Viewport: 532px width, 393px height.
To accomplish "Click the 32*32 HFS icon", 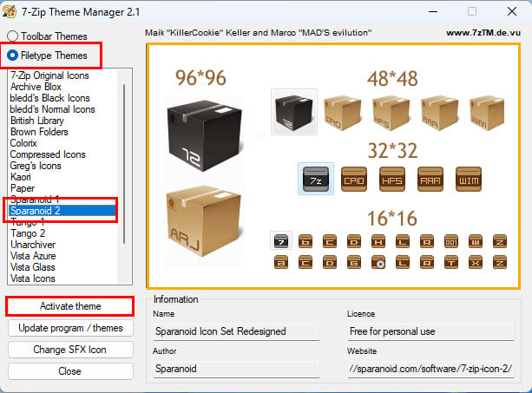I will 392,179.
